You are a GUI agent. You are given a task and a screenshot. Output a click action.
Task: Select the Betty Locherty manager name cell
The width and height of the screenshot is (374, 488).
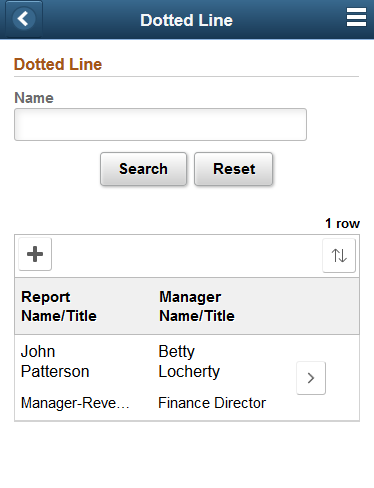click(189, 361)
